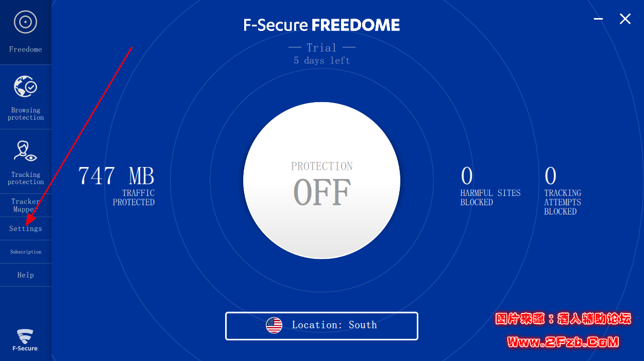Open the Help section
The width and height of the screenshot is (644, 361).
[x=25, y=275]
